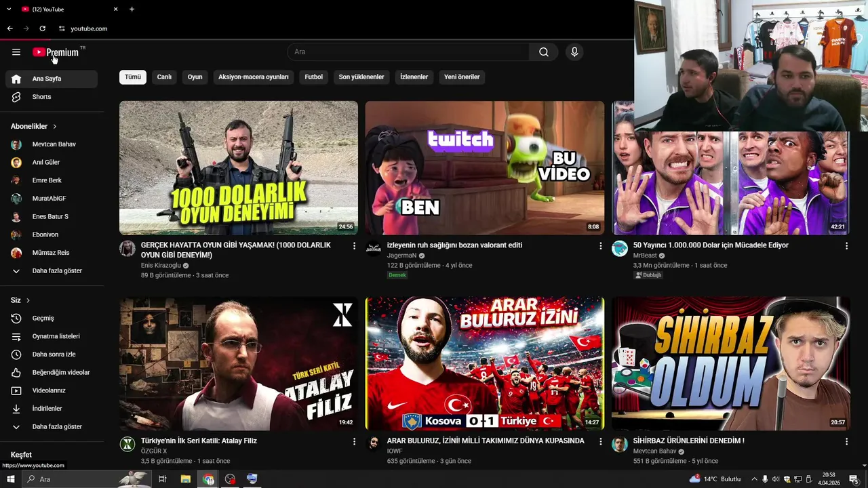Open Mevtcan Bahav subscription channel
This screenshot has width=868, height=488.
tap(52, 144)
